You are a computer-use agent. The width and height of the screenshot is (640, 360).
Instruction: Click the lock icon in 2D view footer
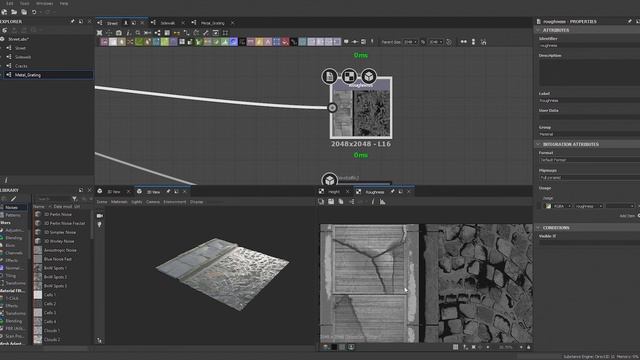point(529,347)
